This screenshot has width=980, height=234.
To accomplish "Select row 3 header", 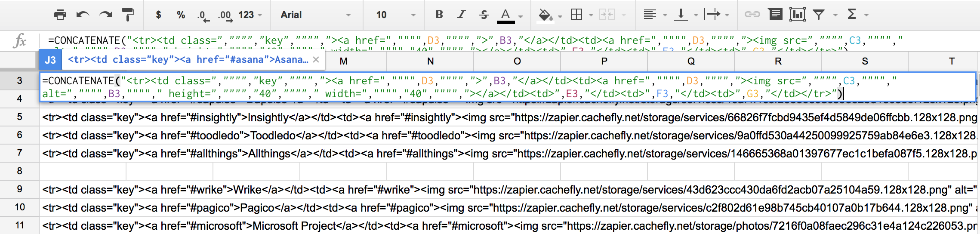I will [x=19, y=80].
